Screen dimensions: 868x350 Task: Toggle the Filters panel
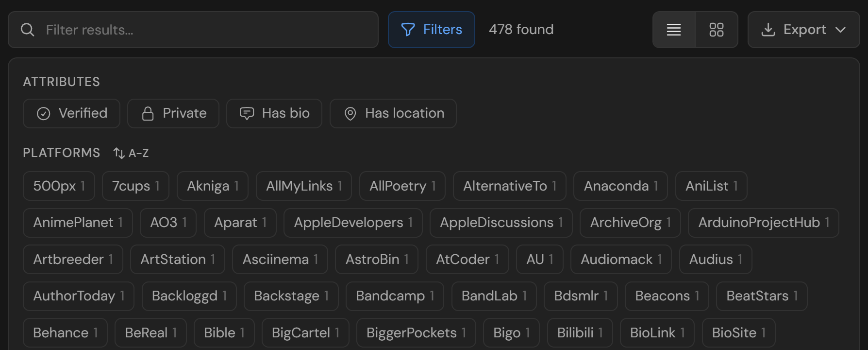[x=432, y=30]
